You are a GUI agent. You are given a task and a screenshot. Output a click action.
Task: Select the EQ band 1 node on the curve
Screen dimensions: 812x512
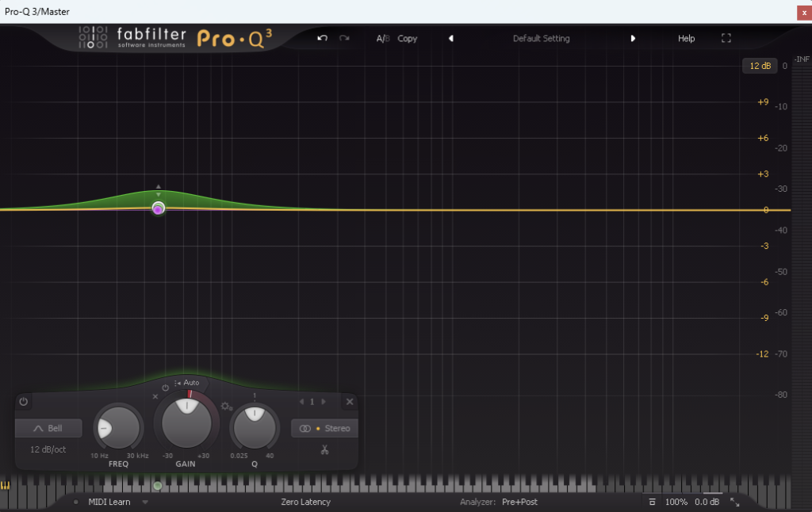pyautogui.click(x=158, y=208)
